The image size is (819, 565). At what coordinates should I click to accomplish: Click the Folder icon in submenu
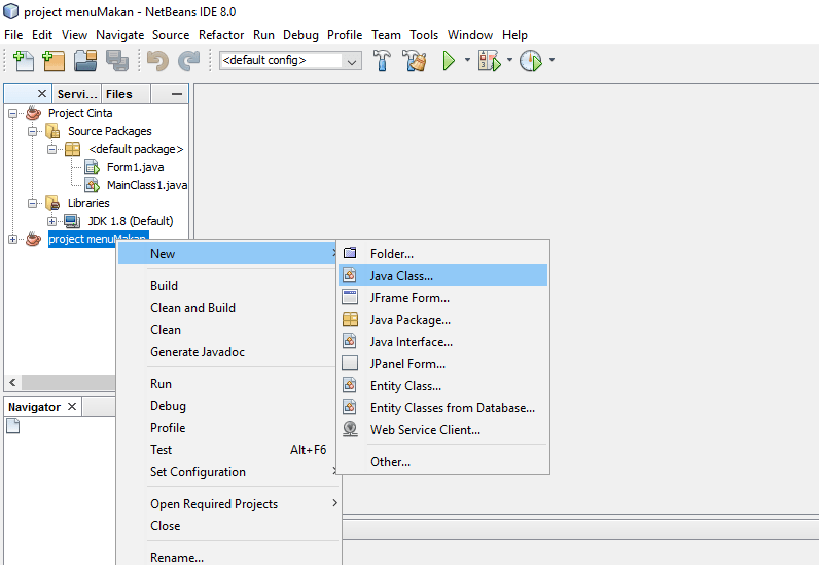pos(350,253)
